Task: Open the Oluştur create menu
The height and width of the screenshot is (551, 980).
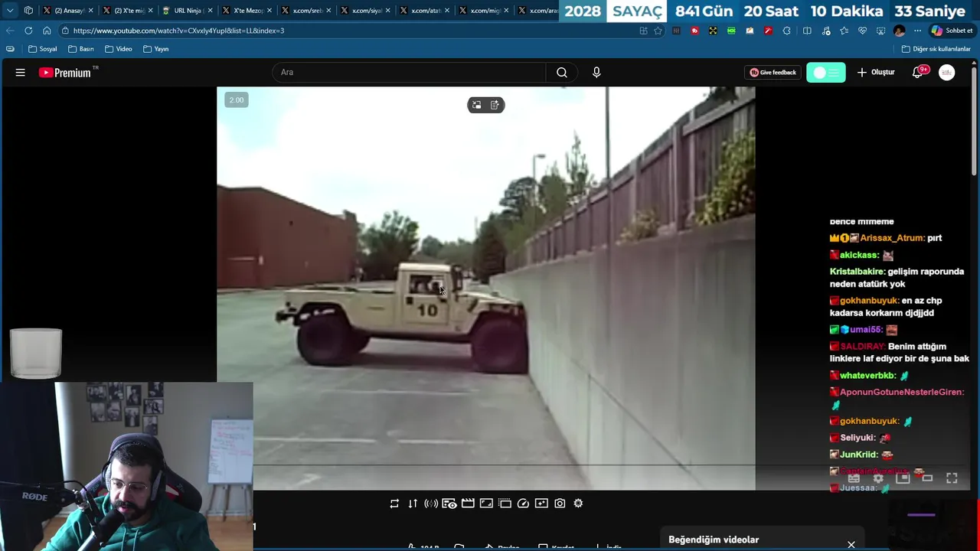Action: click(875, 73)
